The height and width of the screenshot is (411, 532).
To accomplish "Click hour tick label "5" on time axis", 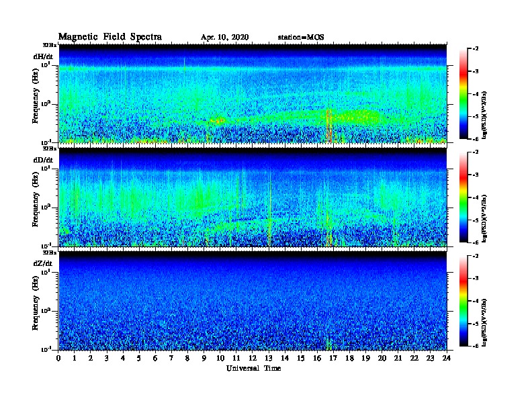I will click(x=139, y=359).
